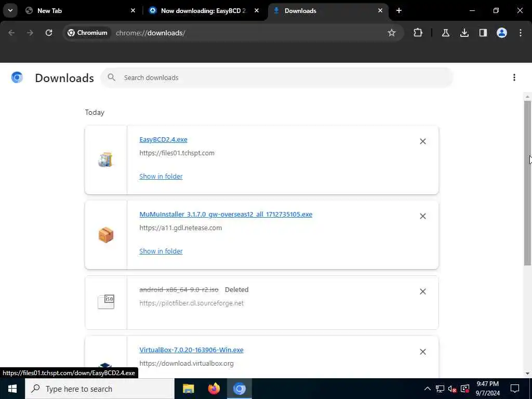Switch to the New Tab tab
The image size is (532, 399).
(81, 10)
